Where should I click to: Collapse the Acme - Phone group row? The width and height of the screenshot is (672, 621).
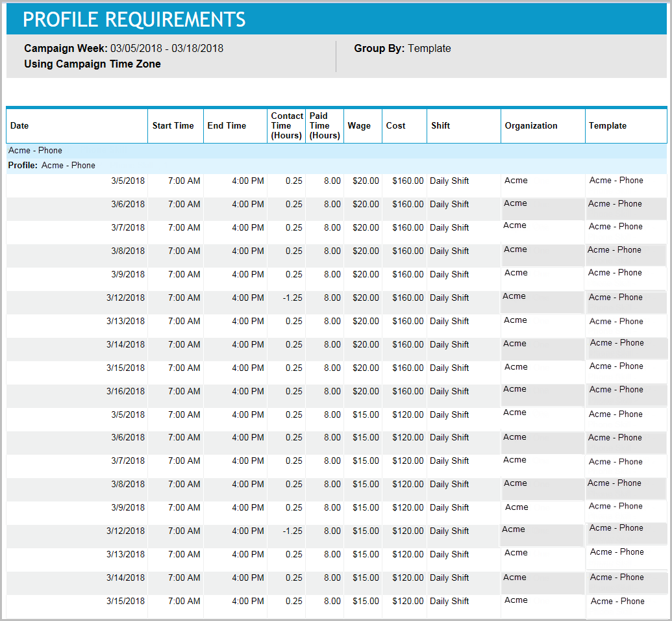pyautogui.click(x=36, y=150)
